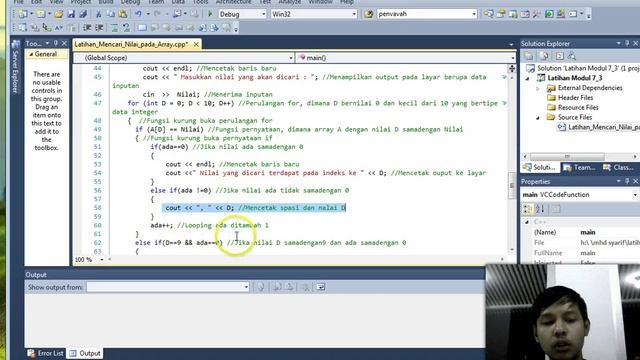
Task: Open the penvavah find combo box
Action: [474, 14]
